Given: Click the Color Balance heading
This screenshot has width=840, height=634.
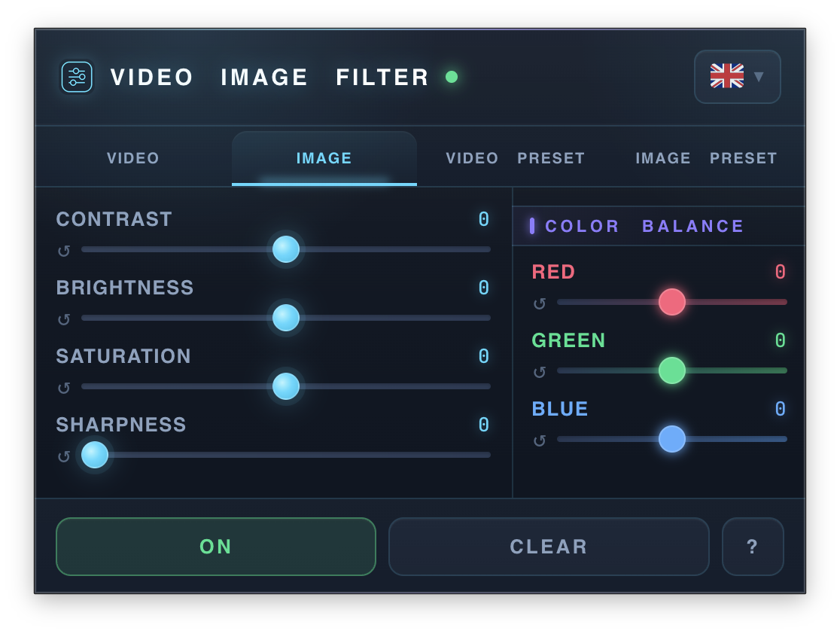Looking at the screenshot, I should coord(644,226).
